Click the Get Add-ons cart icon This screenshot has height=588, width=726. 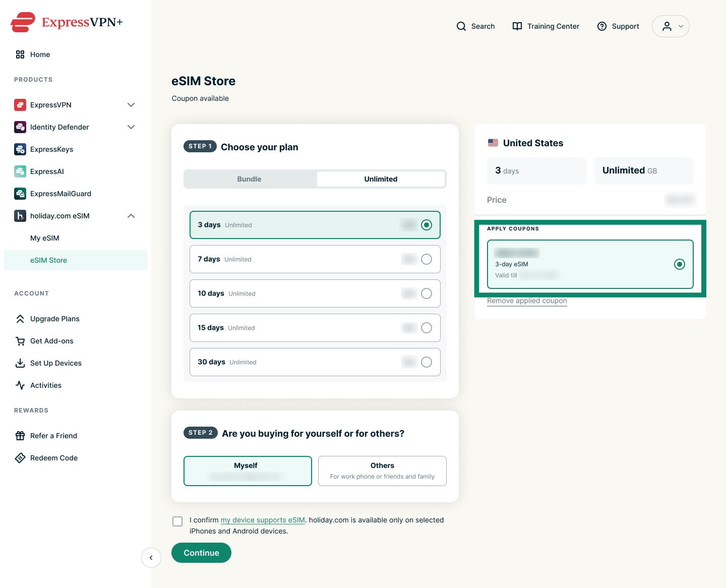[20, 341]
